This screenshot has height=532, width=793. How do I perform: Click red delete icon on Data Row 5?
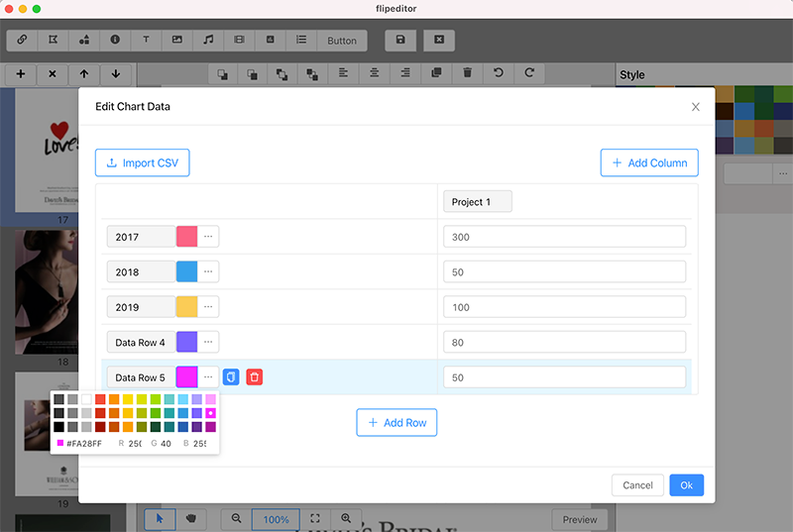(255, 377)
